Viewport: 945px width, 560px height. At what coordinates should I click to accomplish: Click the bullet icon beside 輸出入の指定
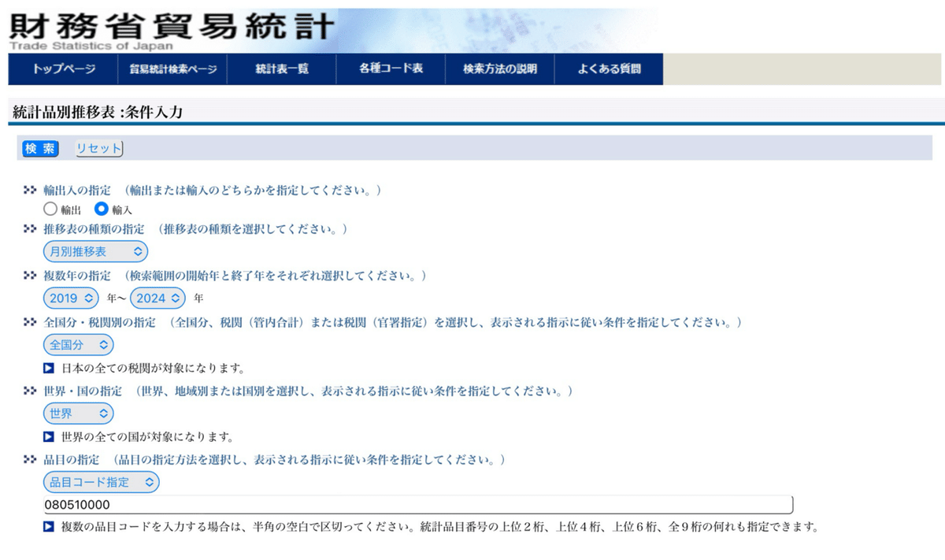[31, 191]
